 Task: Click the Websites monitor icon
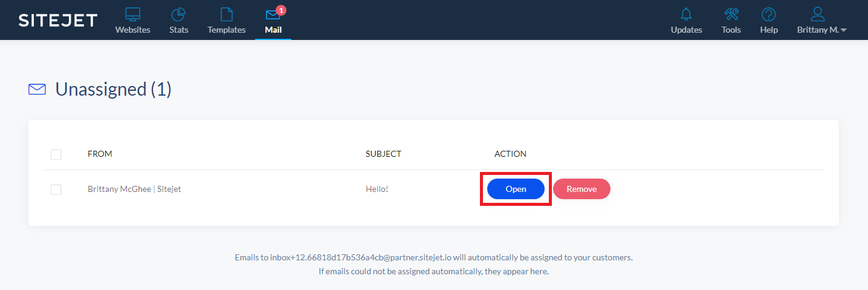pos(132,15)
